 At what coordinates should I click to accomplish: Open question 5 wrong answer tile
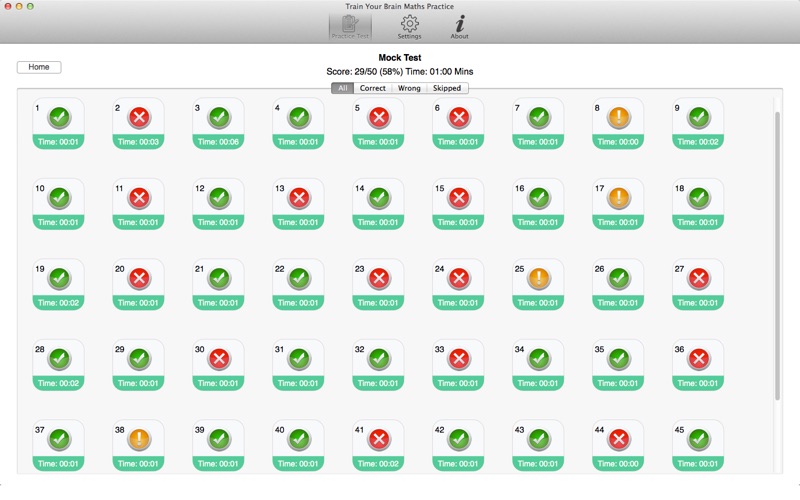pos(378,124)
